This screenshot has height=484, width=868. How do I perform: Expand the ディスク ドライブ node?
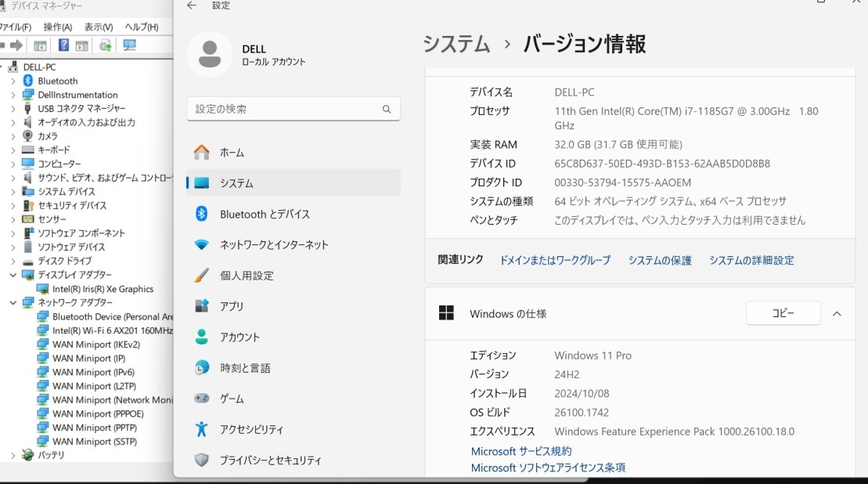click(x=13, y=261)
